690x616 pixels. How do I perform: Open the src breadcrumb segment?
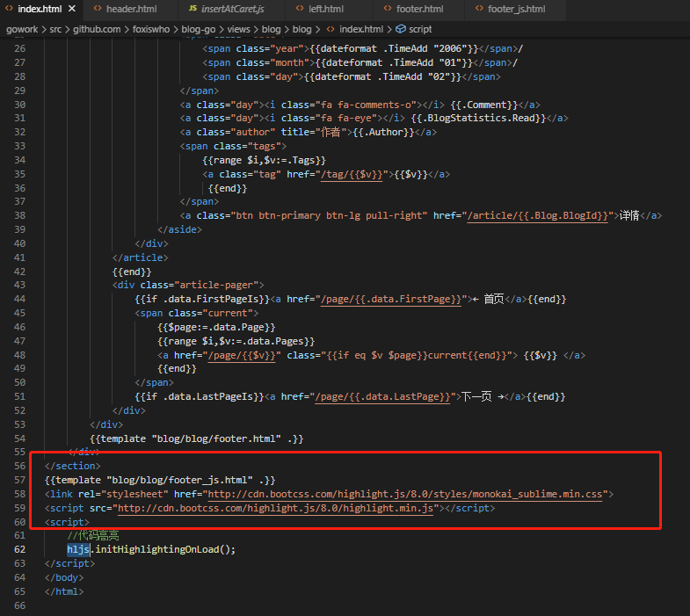[55, 29]
